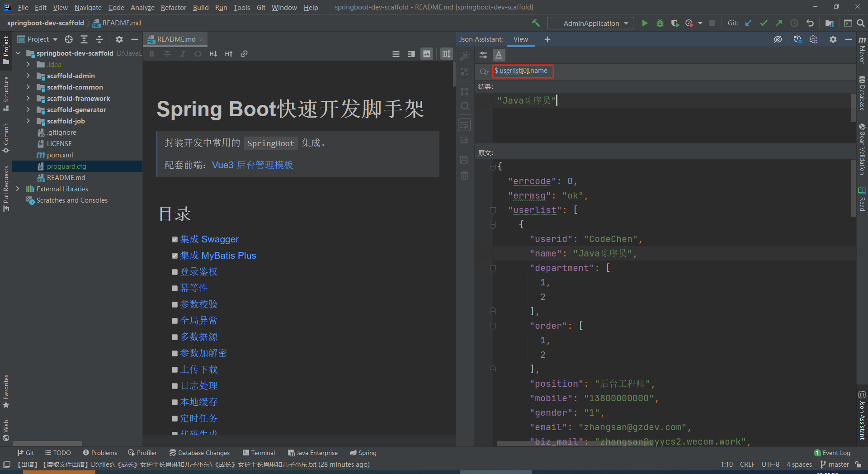
Task: Uncheck the 集成 MyBatis Plus checkbox
Action: pyautogui.click(x=175, y=256)
